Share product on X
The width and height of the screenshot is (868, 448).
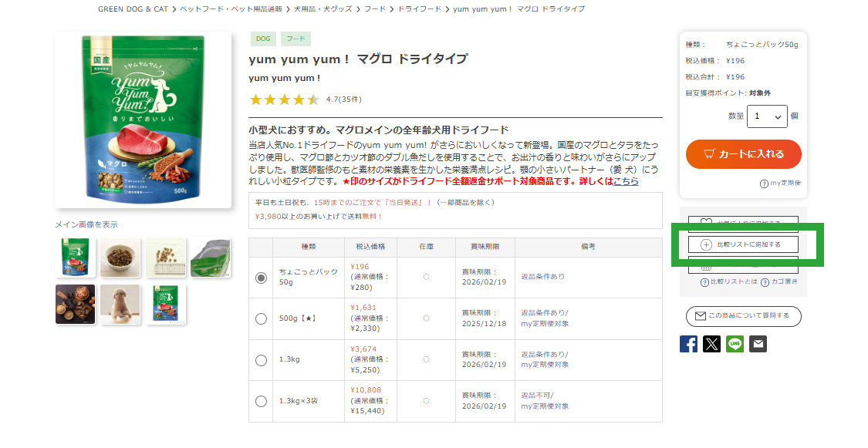click(x=711, y=344)
